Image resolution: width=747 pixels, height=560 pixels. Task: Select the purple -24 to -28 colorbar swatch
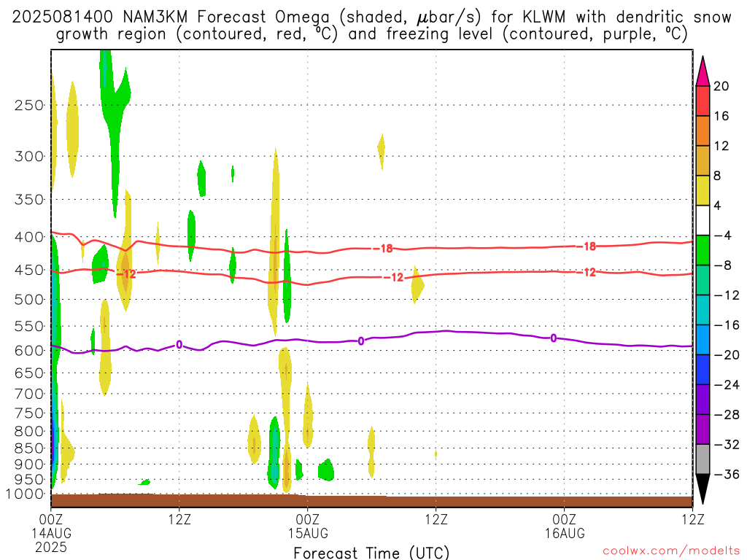click(703, 400)
